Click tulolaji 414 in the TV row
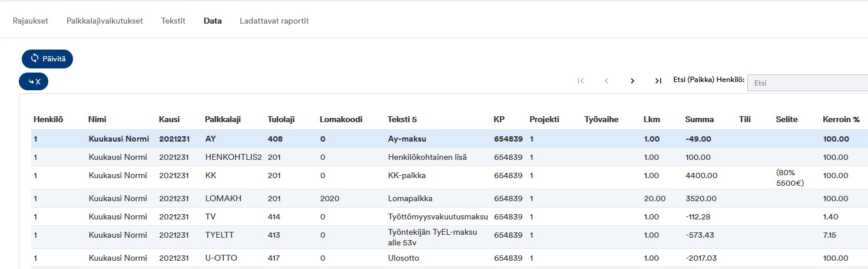 274,216
